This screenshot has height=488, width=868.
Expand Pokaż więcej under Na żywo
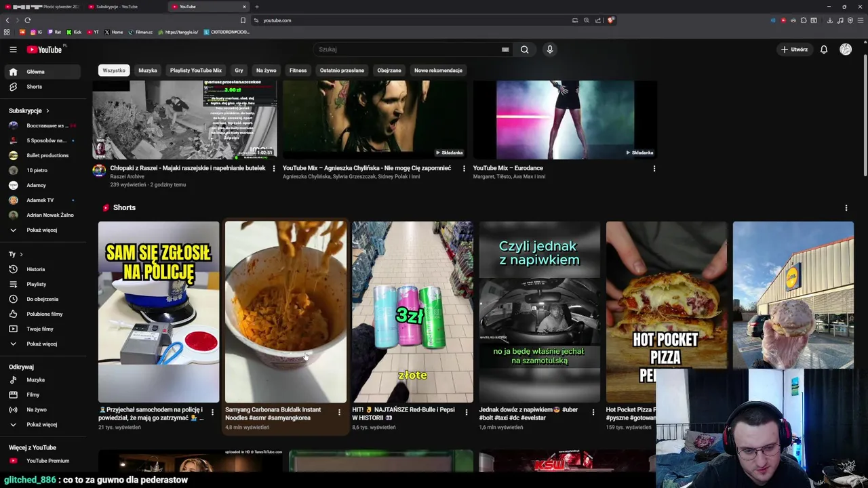click(41, 424)
